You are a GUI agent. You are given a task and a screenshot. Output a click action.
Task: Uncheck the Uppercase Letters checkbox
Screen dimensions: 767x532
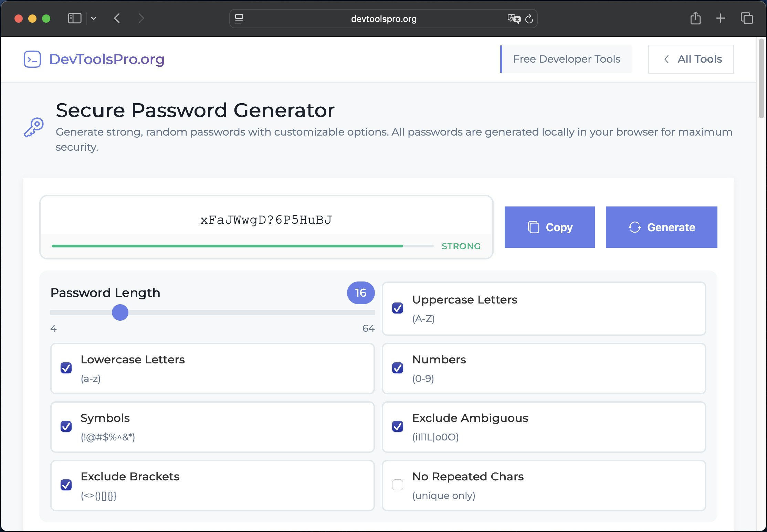tap(398, 308)
